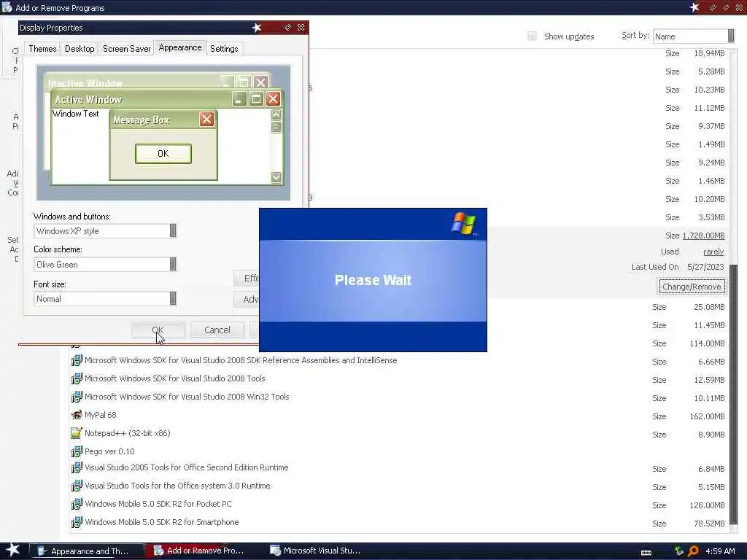747x560 pixels.
Task: Open the star Start button in taskbar
Action: pyautogui.click(x=12, y=550)
